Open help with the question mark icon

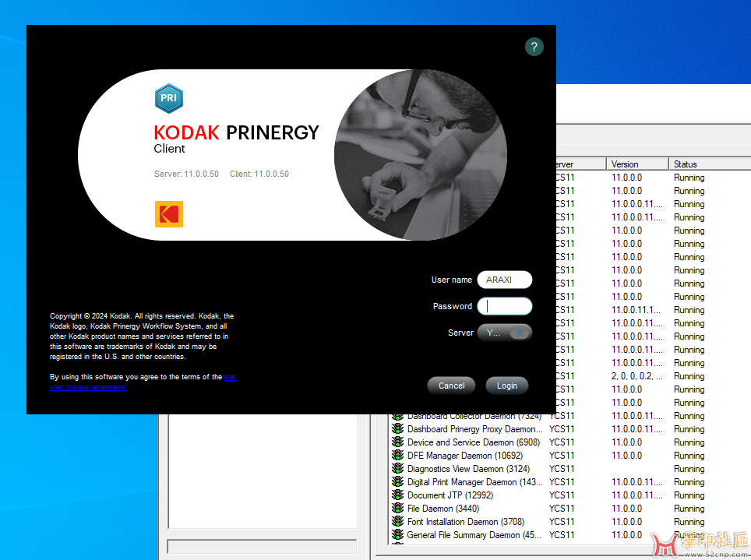pos(534,47)
